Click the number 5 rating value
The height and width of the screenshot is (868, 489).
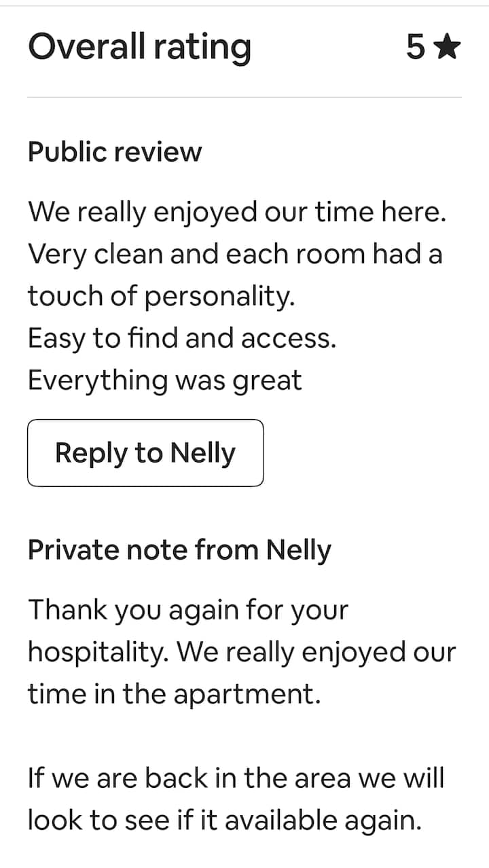pos(416,47)
